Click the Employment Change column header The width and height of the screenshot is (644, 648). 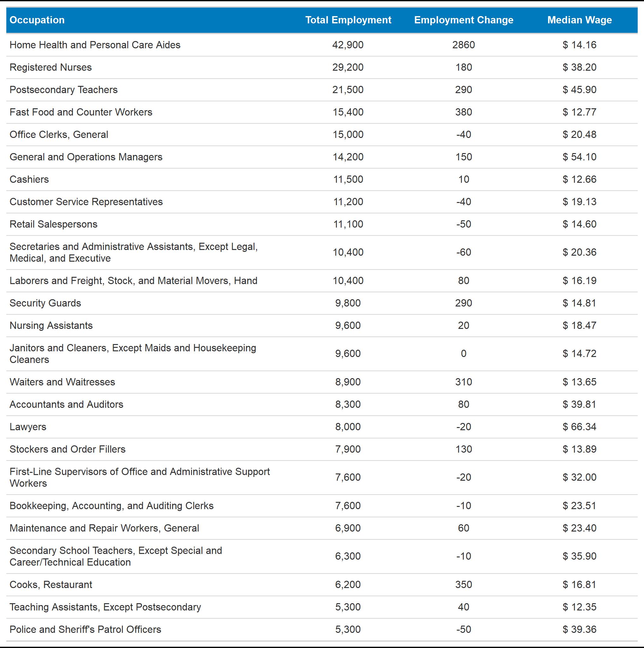click(x=463, y=20)
